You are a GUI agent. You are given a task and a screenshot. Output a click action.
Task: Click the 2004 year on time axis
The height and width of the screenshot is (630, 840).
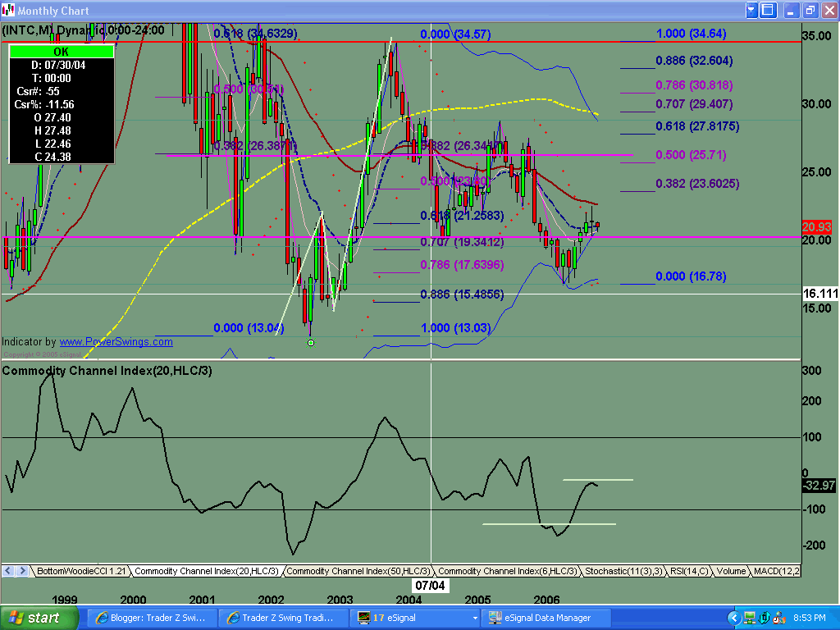tap(409, 600)
